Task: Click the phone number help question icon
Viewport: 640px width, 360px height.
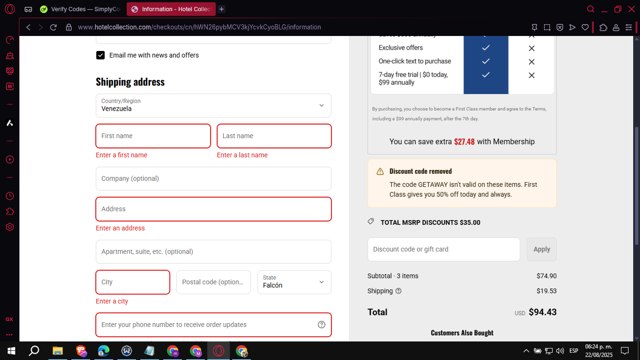Action: click(x=322, y=324)
